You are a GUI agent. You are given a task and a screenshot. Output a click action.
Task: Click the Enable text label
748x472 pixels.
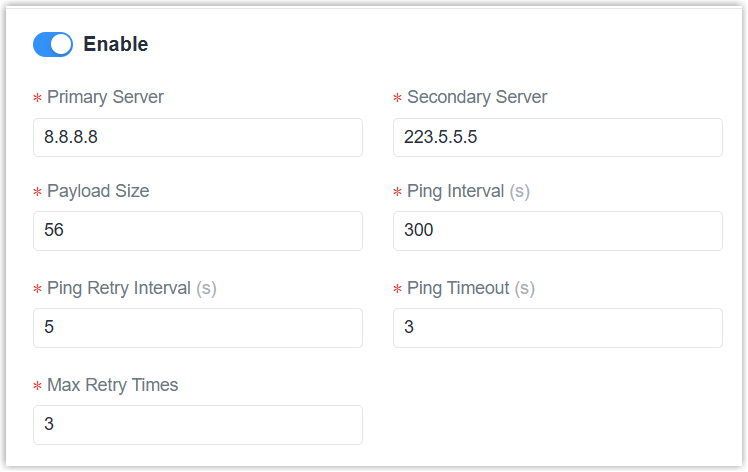tap(116, 44)
